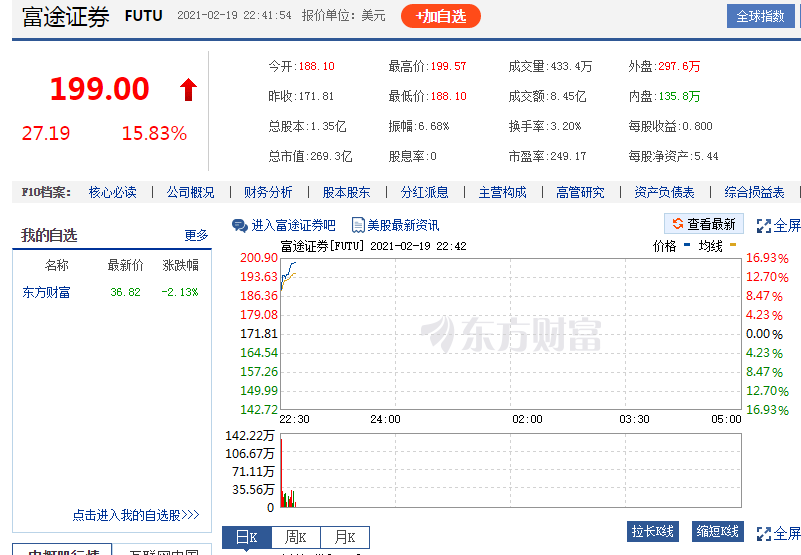Click the 27.19 price change value

pyautogui.click(x=46, y=133)
